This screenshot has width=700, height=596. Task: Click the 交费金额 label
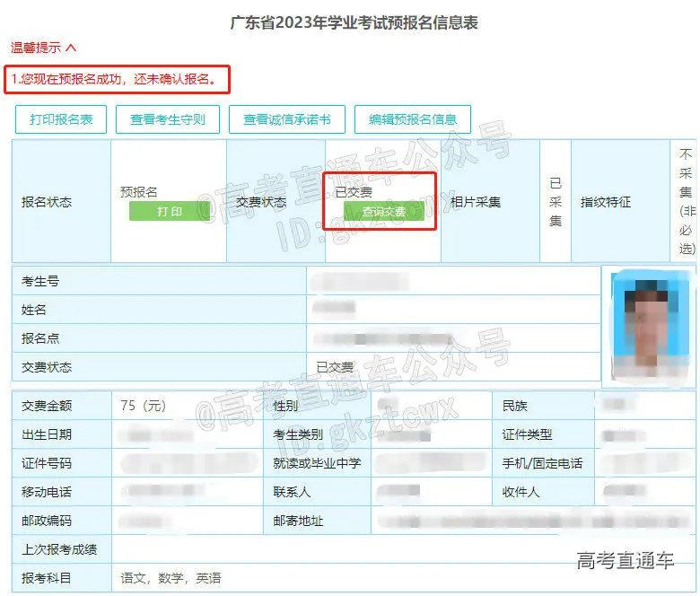click(x=47, y=406)
